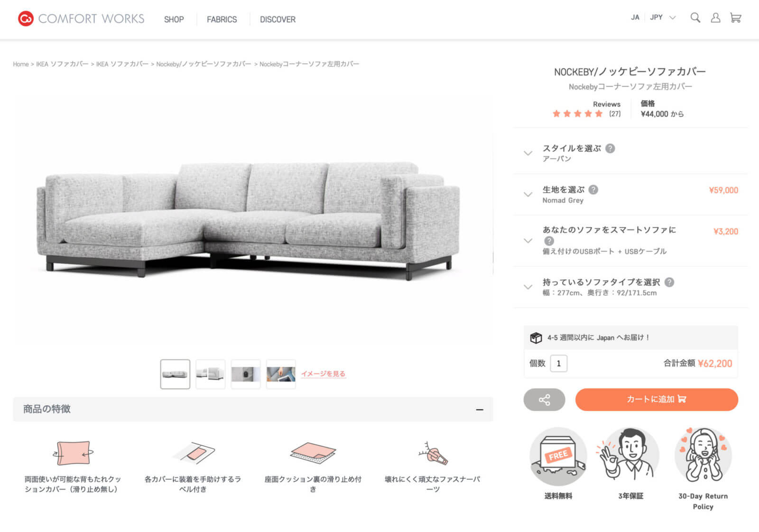
Task: Open the SHOP menu
Action: (174, 19)
